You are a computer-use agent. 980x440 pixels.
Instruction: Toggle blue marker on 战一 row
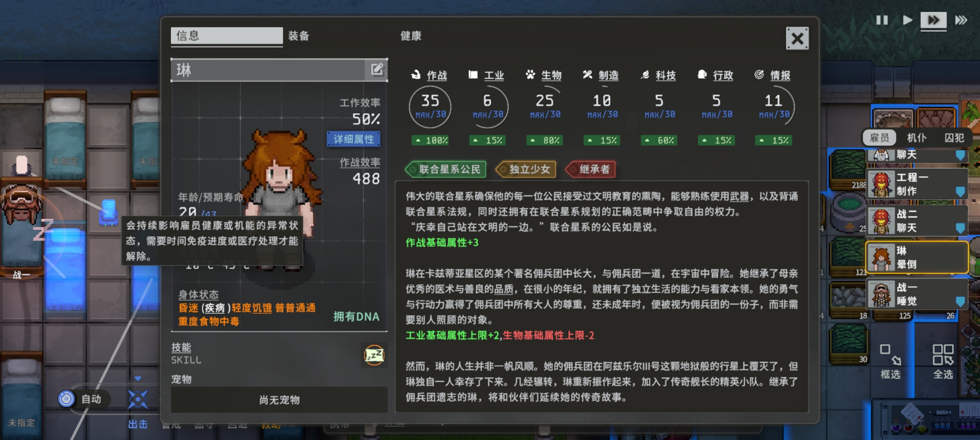960,301
